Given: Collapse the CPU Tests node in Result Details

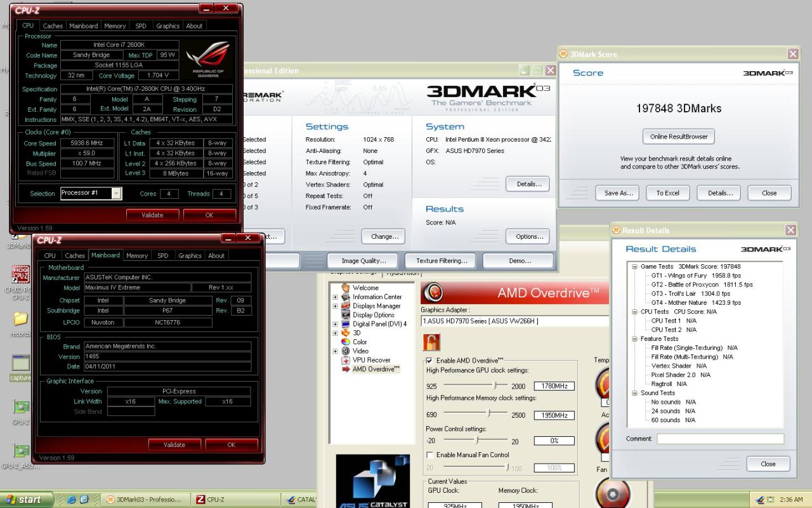Looking at the screenshot, I should coord(634,312).
